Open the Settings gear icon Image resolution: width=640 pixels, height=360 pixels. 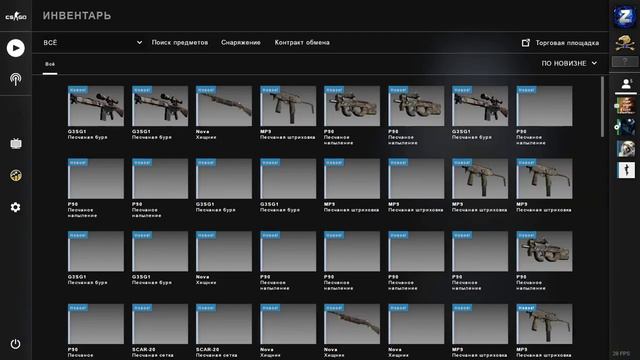(16, 207)
